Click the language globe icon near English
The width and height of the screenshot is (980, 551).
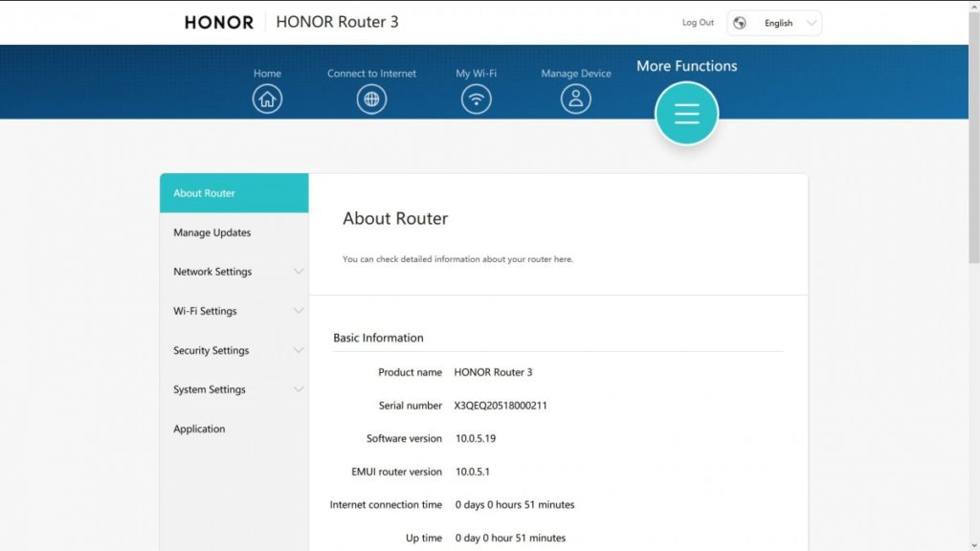738,22
